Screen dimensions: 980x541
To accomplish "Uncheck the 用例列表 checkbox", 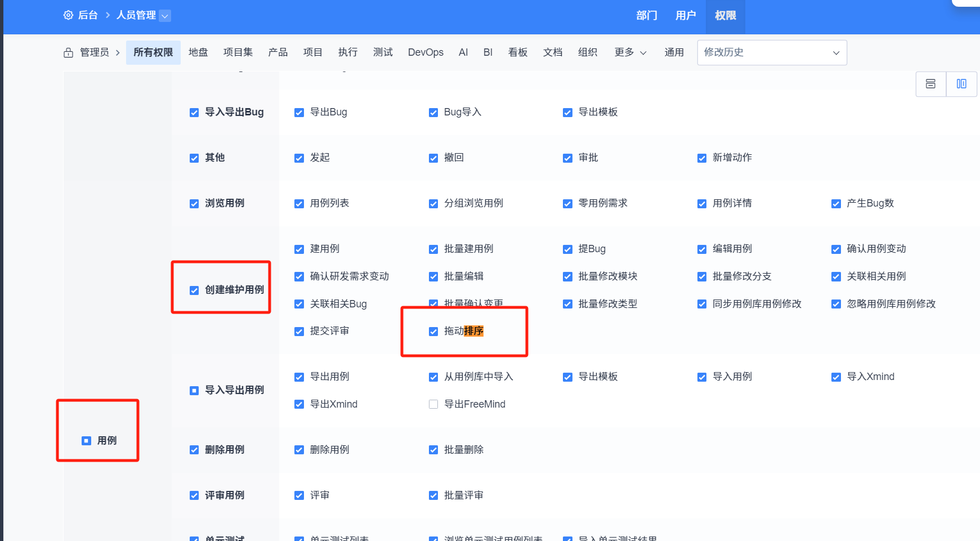I will (x=299, y=204).
